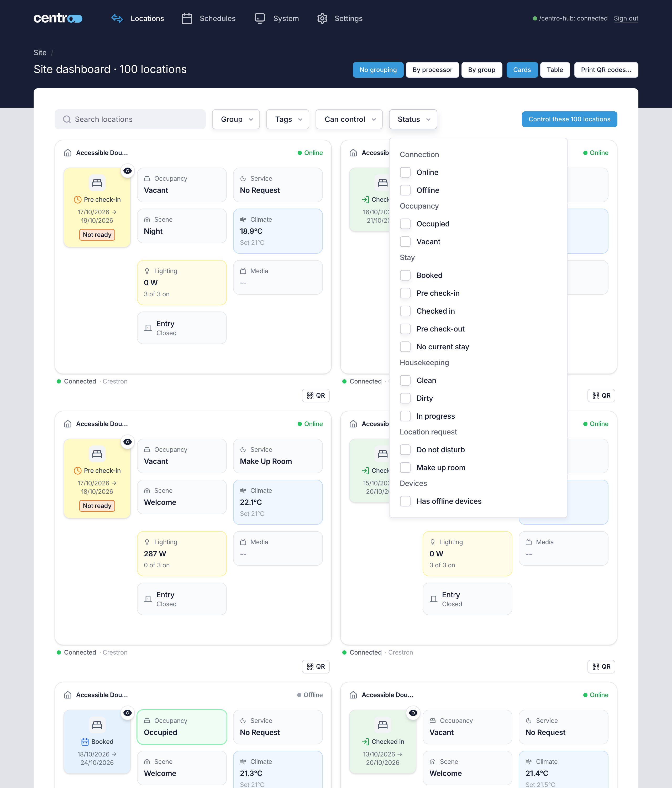Expand the Can control dropdown
672x788 pixels.
click(x=349, y=120)
